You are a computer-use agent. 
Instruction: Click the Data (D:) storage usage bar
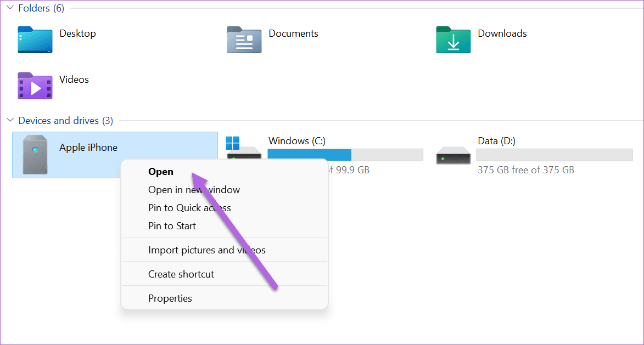coord(555,155)
